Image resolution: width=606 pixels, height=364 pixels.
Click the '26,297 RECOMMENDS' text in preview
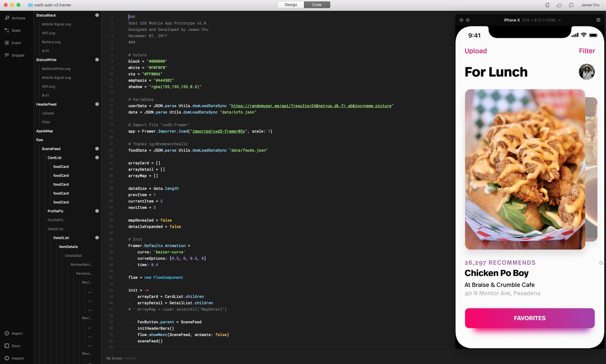coord(500,263)
